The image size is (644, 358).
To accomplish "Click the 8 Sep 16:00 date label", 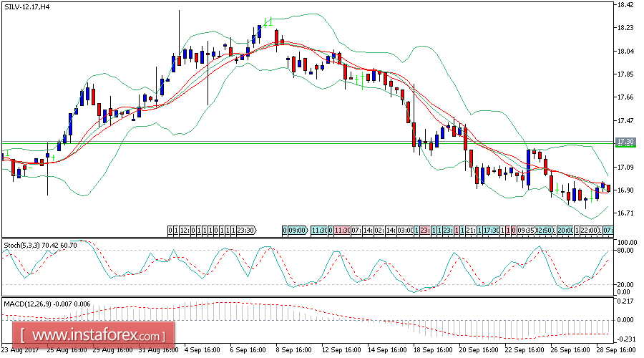I will tap(294, 350).
